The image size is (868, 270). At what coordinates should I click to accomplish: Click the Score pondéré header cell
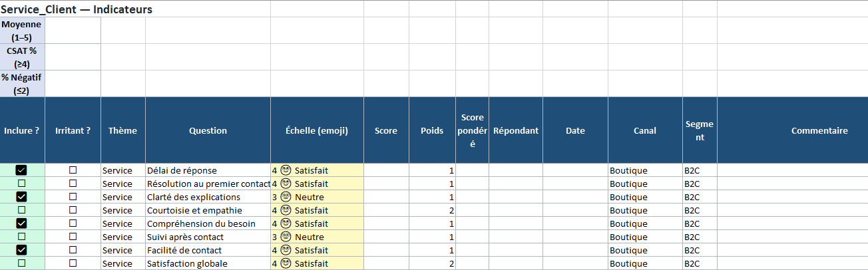472,130
